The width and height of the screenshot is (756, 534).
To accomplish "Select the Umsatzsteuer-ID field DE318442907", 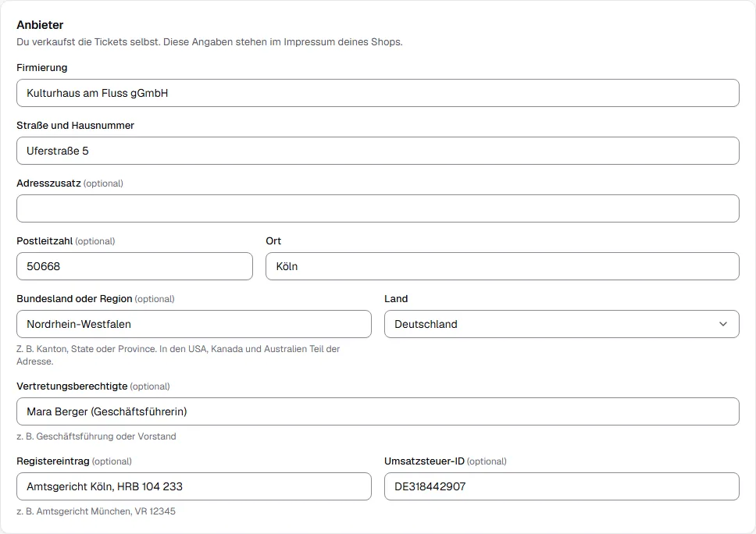I will click(x=562, y=486).
